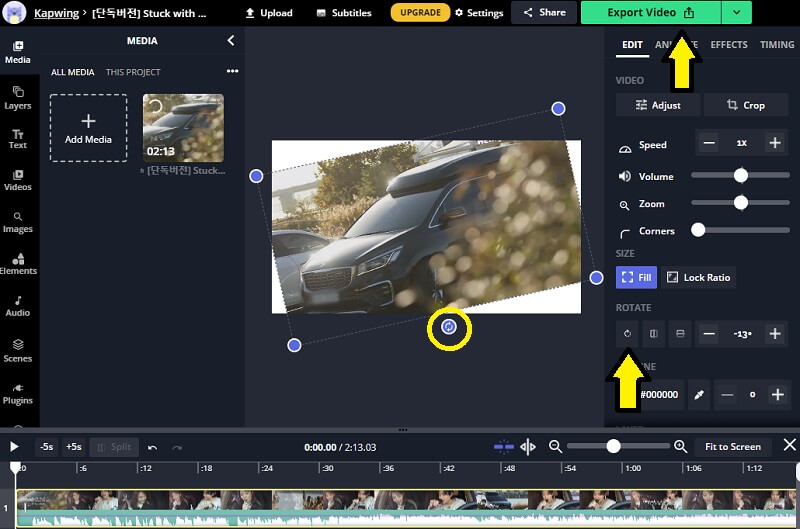This screenshot has width=800, height=529.
Task: Switch to the Effects tab
Action: (x=728, y=45)
